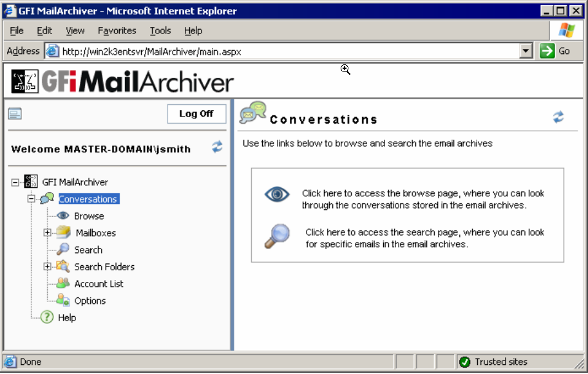Open Account List from the tree
588x374 pixels.
pos(99,284)
